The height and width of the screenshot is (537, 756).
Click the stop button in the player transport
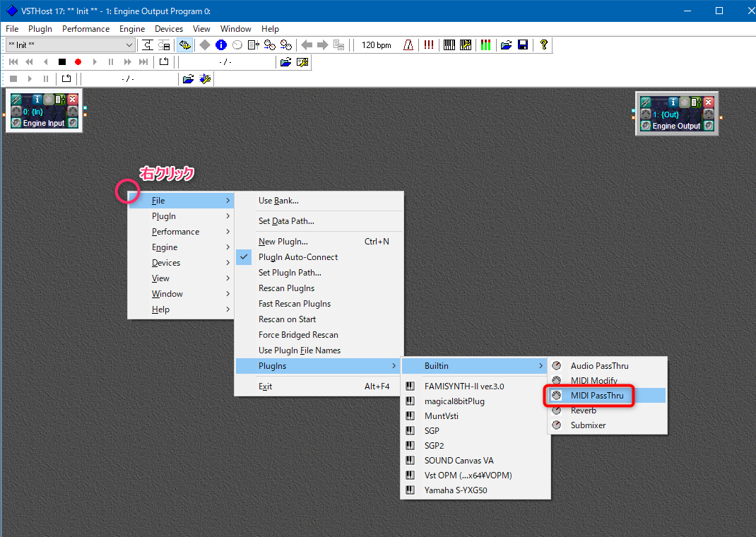click(x=62, y=61)
